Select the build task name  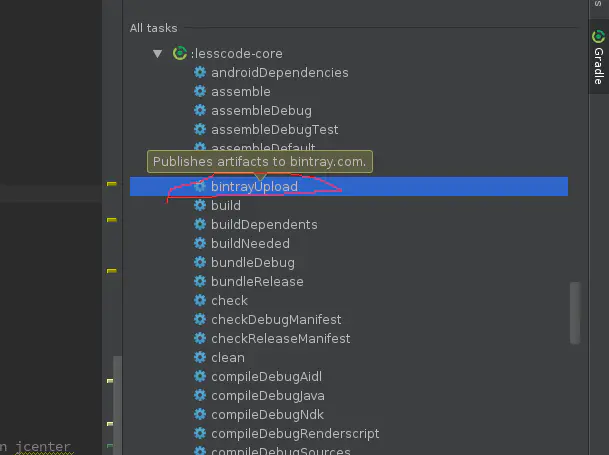coord(226,206)
